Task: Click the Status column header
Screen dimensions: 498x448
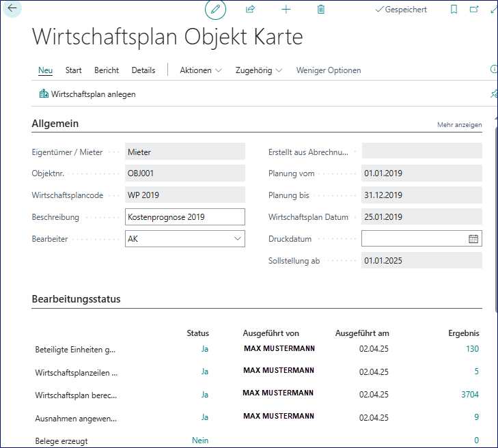Action: [198, 333]
